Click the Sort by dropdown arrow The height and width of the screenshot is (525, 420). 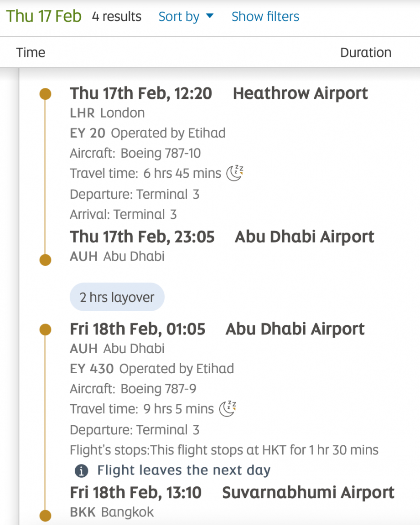click(x=210, y=16)
